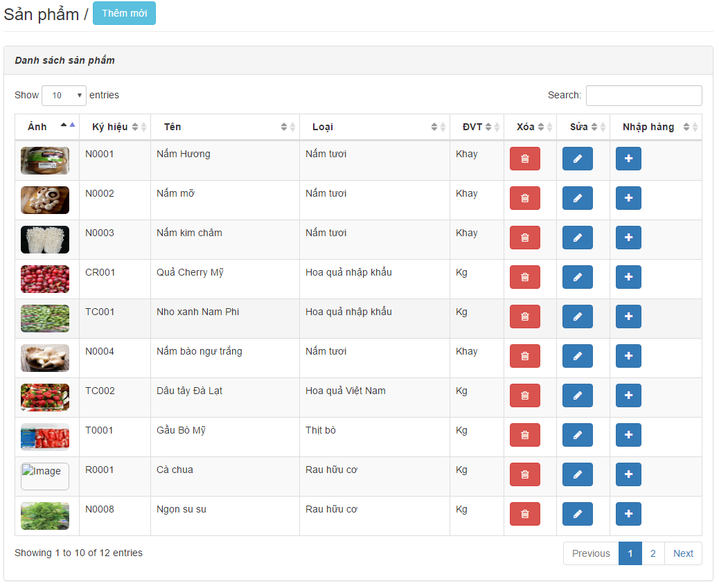The height and width of the screenshot is (588, 719).
Task: Go to page 2 of results
Action: [x=653, y=553]
